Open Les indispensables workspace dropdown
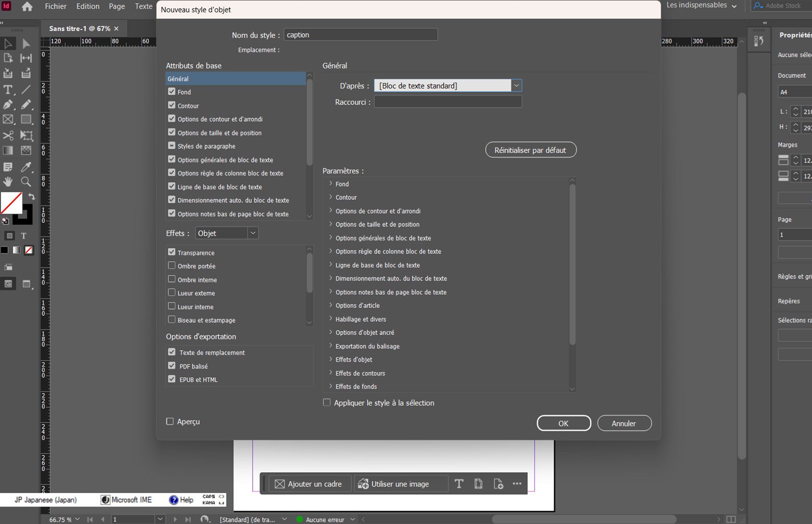 tap(701, 6)
